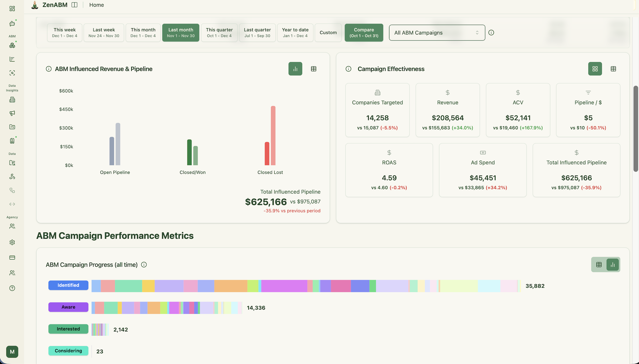Screen dimensions: 639x364
Task: Open the All ABM Campaigns dropdown
Action: point(437,33)
